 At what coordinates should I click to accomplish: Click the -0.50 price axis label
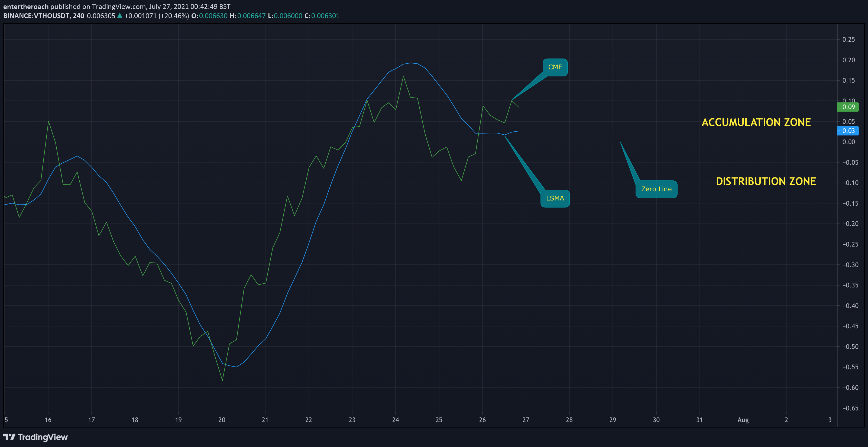pos(850,347)
